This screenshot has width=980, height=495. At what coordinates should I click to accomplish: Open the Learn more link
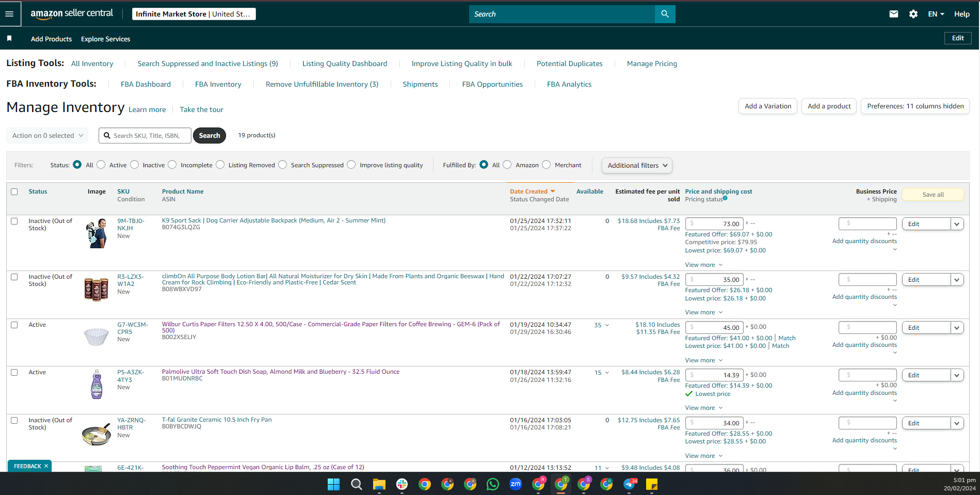147,109
